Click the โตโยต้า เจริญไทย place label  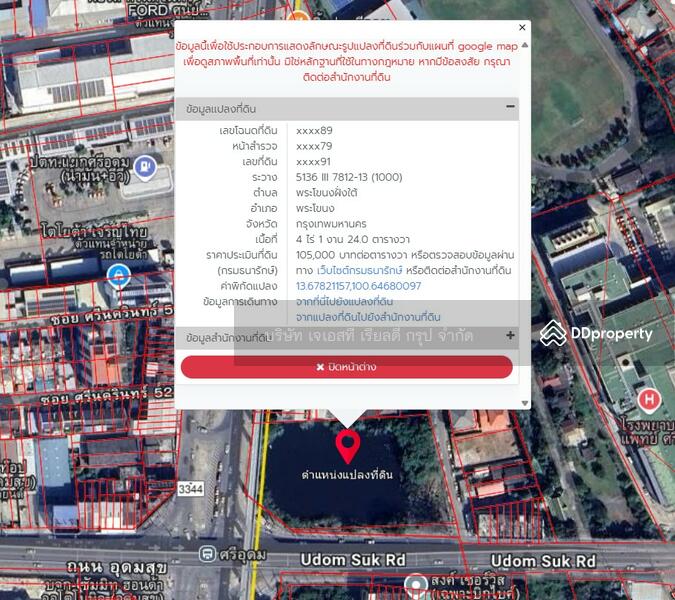[94, 232]
